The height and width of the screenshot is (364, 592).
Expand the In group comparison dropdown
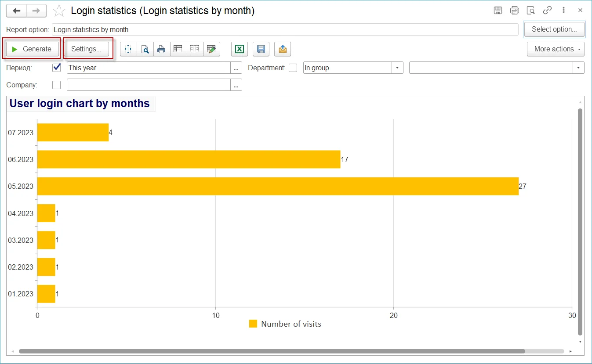click(397, 68)
